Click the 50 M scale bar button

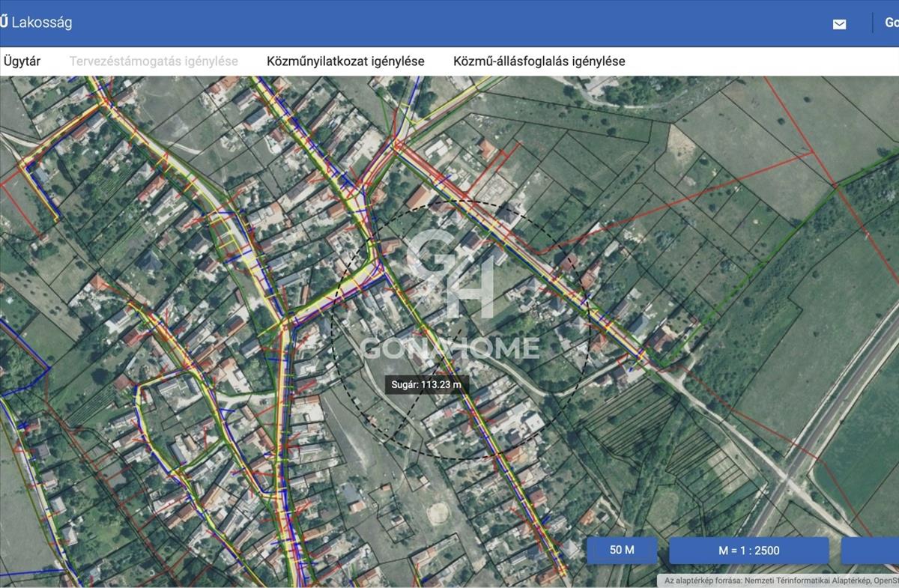(x=622, y=550)
